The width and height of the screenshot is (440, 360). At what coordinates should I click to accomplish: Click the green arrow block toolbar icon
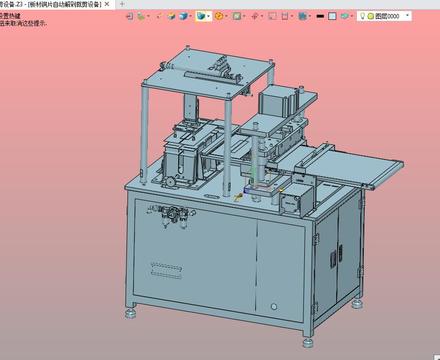coord(345,16)
